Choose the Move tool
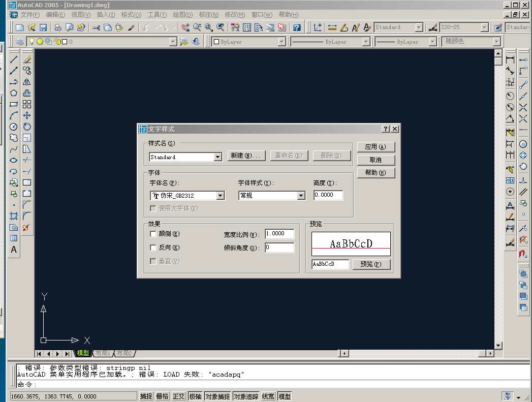This screenshot has width=532, height=402. [27, 115]
